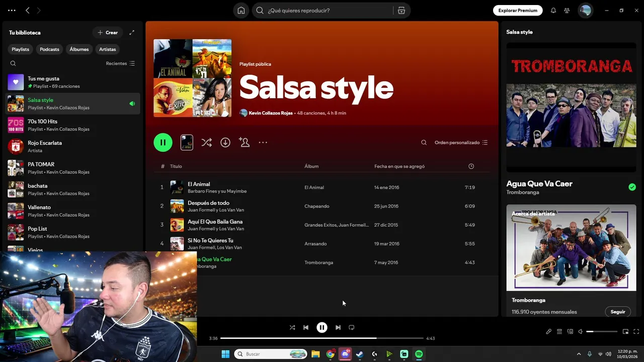Open the Spotify three-dots menu
The height and width of the screenshot is (362, 644).
point(12,10)
